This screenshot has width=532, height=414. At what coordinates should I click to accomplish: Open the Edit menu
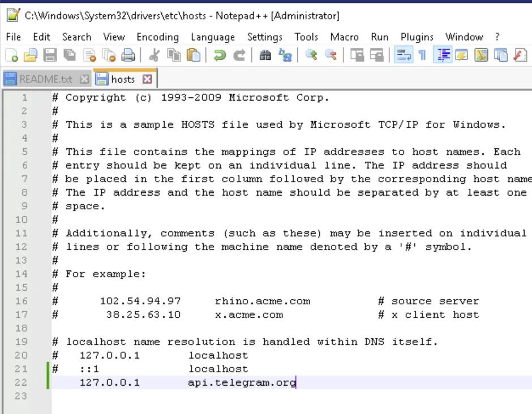click(42, 37)
